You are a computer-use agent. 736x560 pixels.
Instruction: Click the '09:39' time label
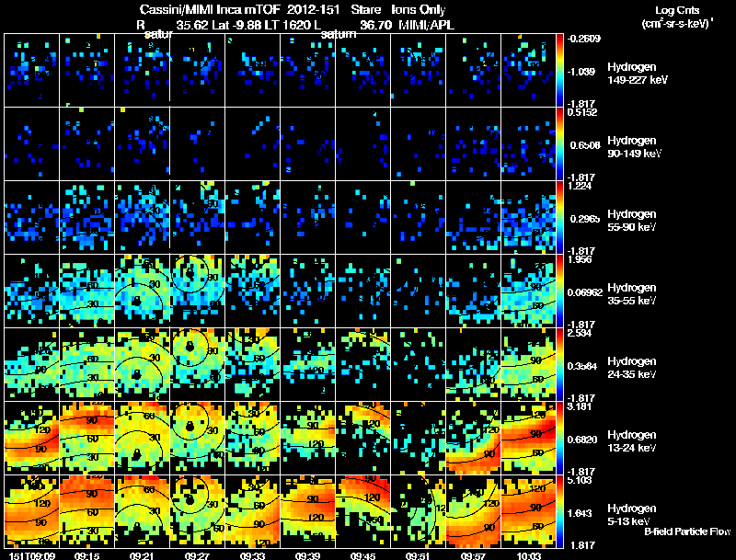point(307,555)
